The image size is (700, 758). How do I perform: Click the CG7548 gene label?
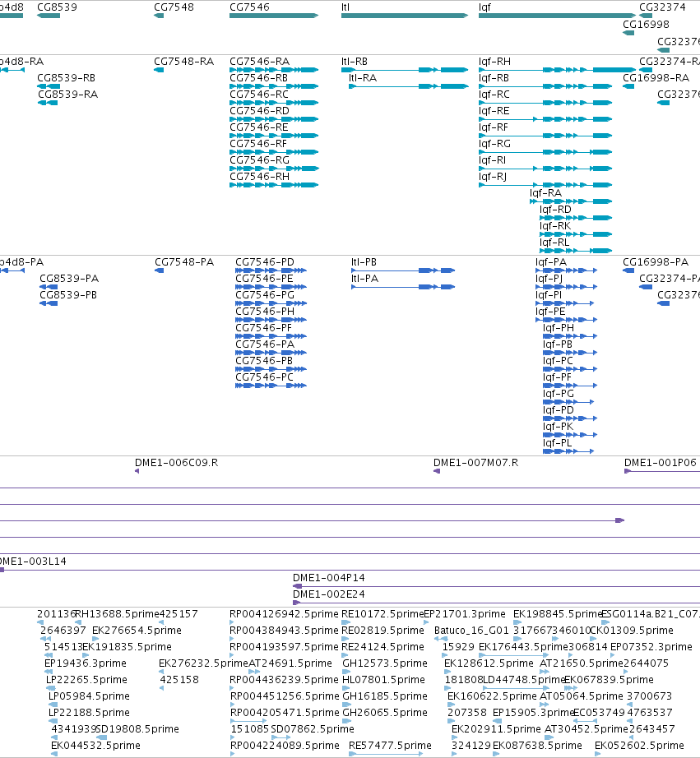(174, 7)
